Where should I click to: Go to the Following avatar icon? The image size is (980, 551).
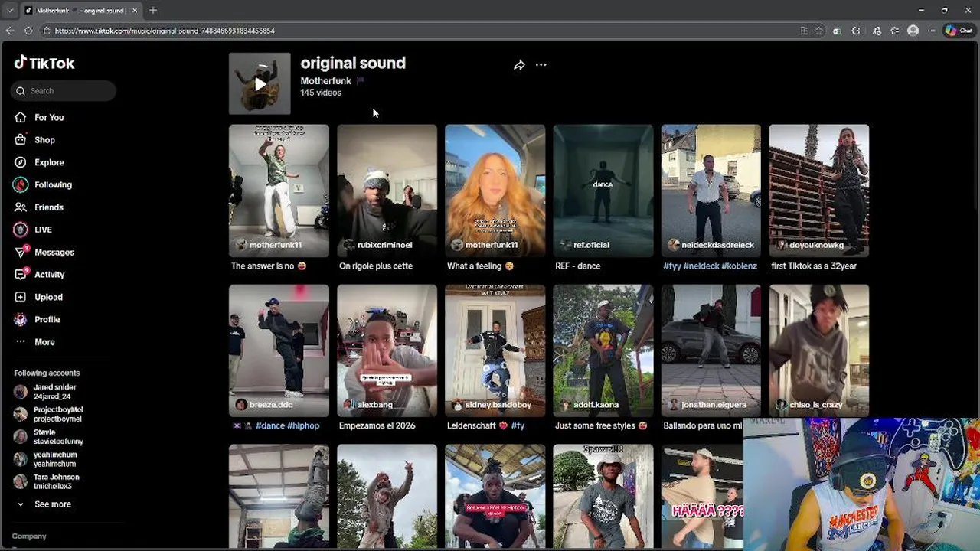coord(21,184)
